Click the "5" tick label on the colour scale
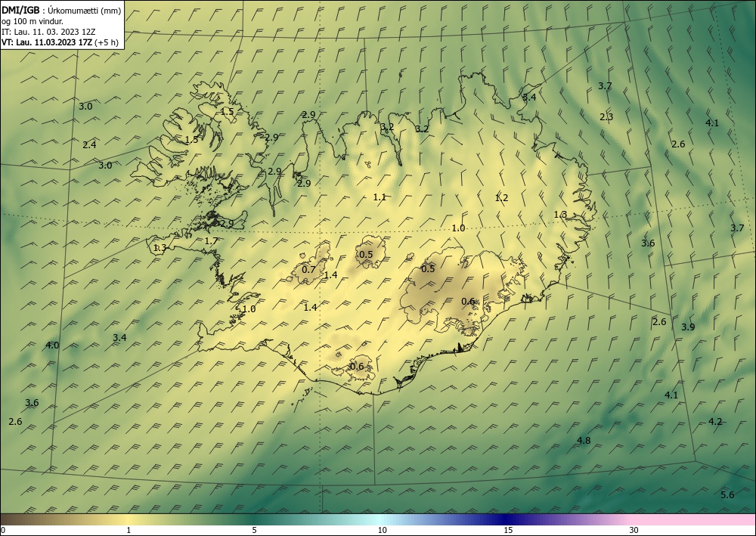Image resolution: width=756 pixels, height=536 pixels. point(254,531)
